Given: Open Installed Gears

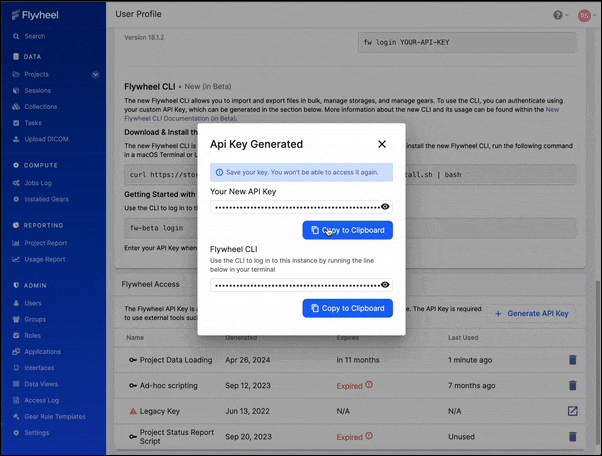Looking at the screenshot, I should 46,199.
